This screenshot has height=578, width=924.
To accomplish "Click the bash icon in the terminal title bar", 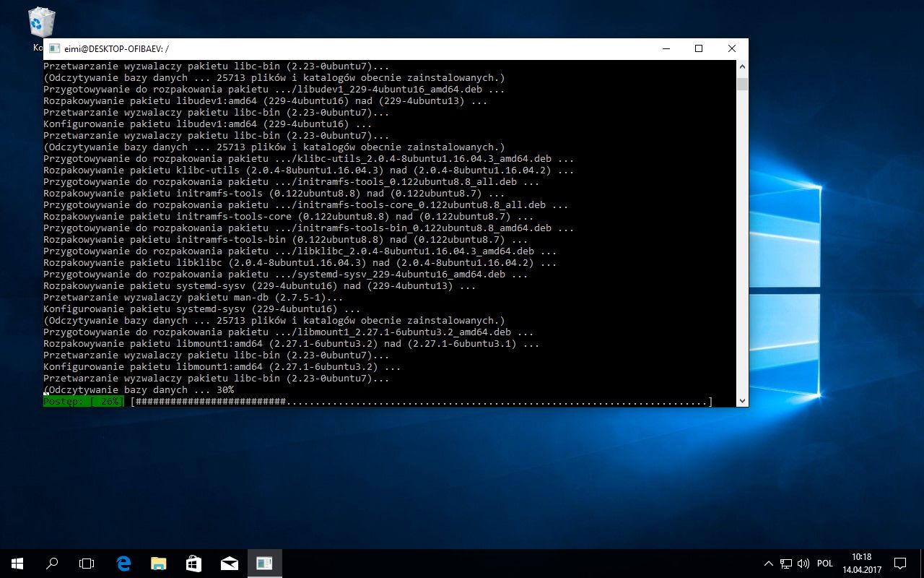I will coord(54,48).
